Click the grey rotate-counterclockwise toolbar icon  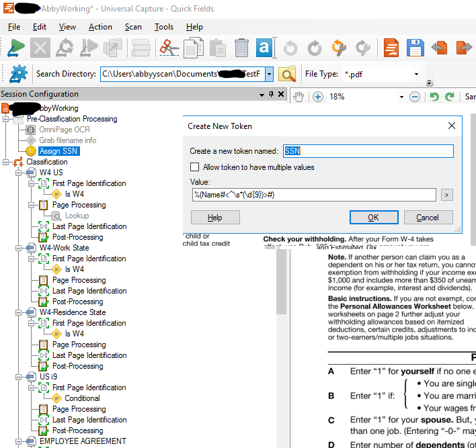point(290,48)
